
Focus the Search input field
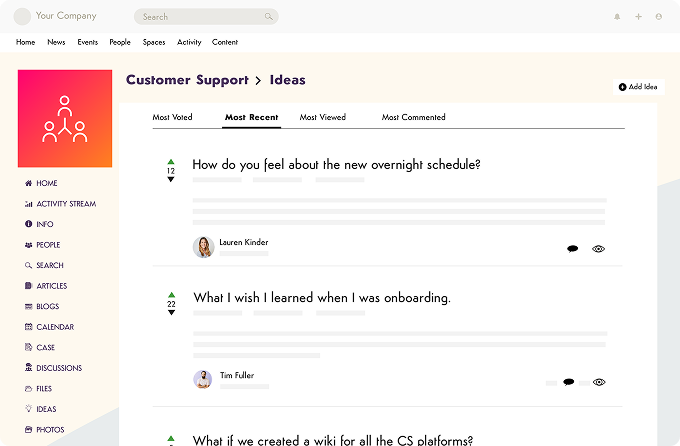pos(200,17)
